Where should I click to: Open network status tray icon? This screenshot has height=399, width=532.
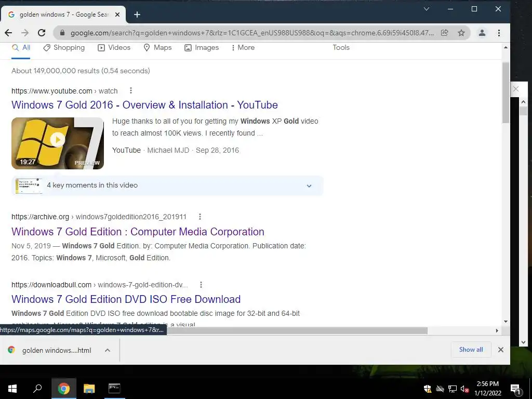(x=453, y=389)
